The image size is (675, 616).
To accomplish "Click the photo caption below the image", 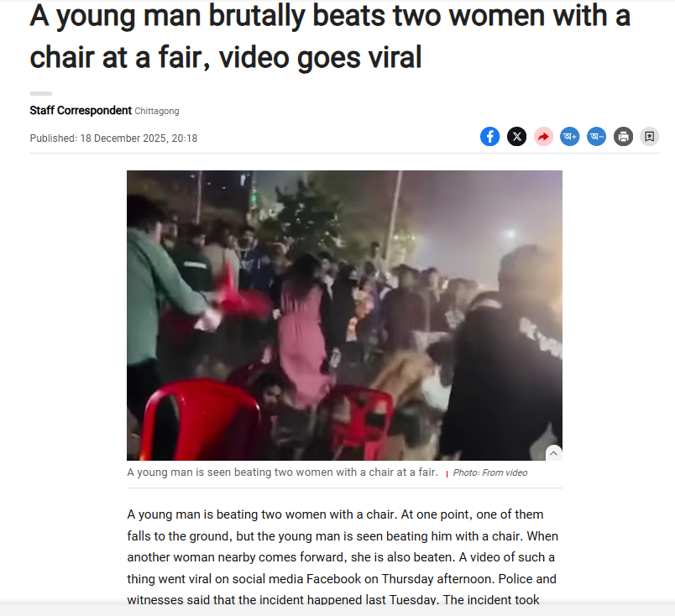I will point(282,472).
